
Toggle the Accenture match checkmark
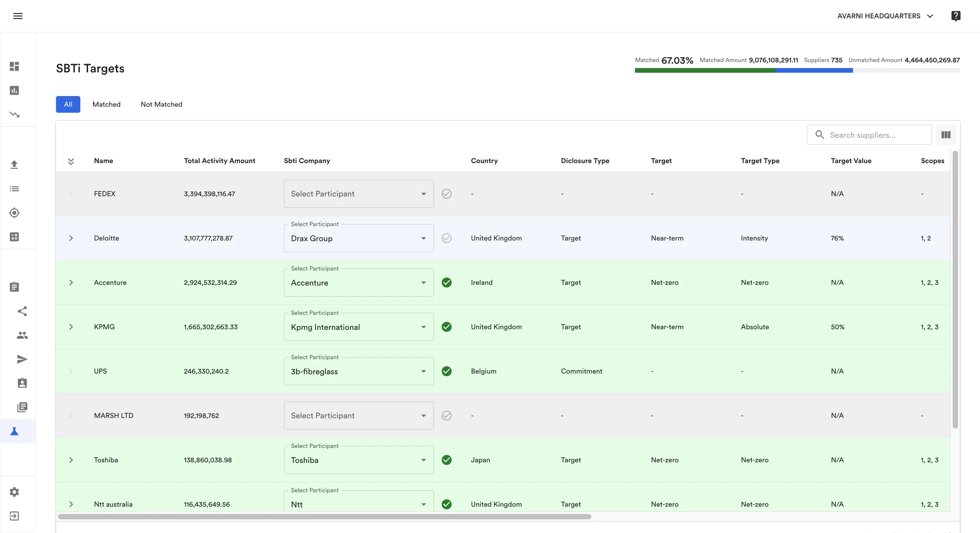tap(447, 283)
